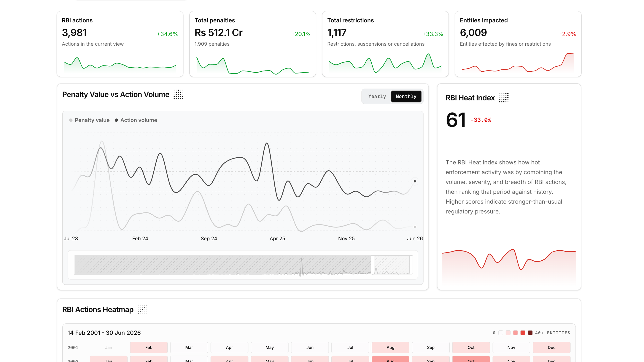The image size is (644, 362).
Task: Click the dotted icon beside RBI Heat Index title
Action: click(x=504, y=98)
